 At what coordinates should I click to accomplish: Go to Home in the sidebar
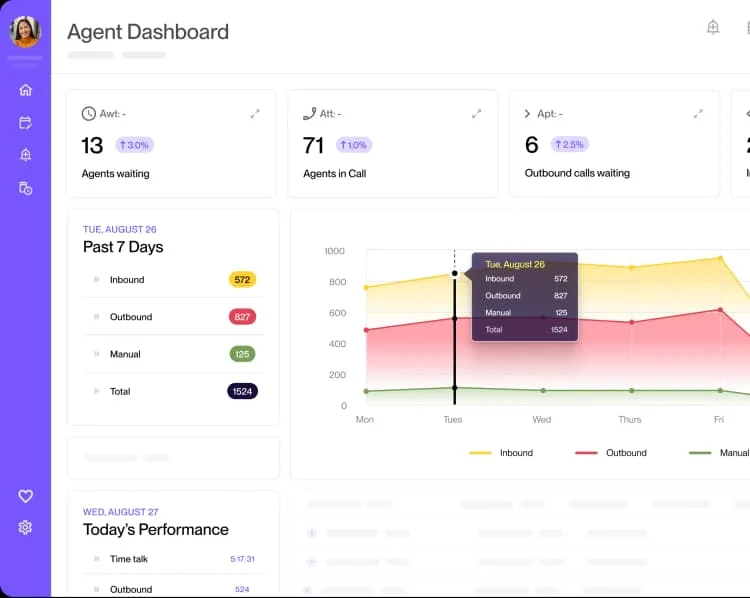25,90
